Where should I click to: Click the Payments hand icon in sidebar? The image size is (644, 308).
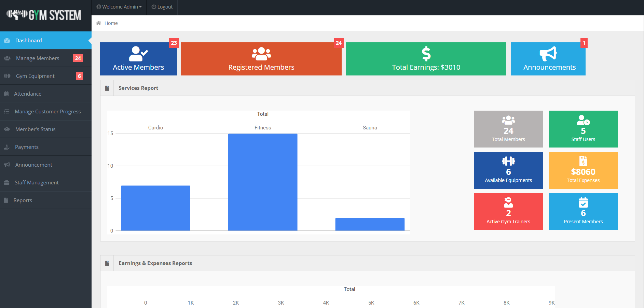[x=6, y=147]
